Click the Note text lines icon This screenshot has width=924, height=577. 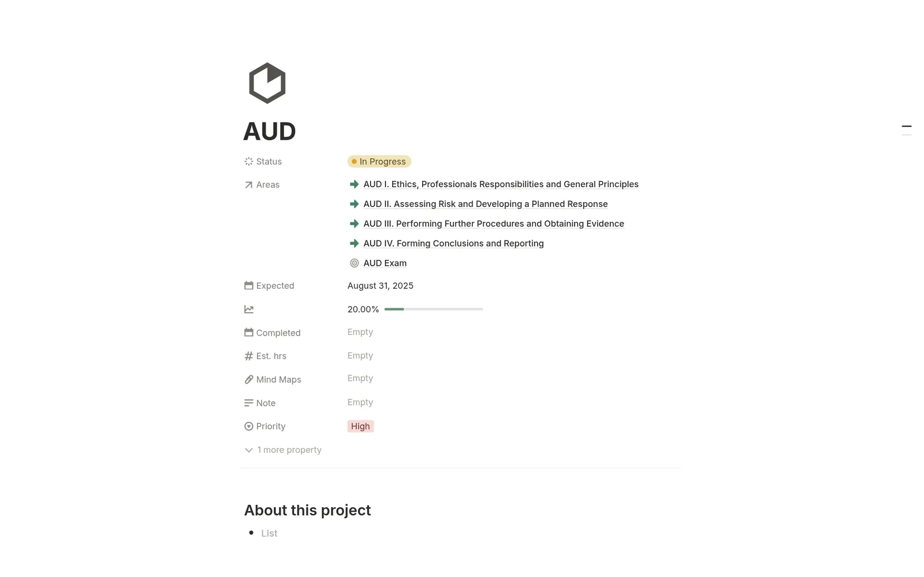[249, 403]
